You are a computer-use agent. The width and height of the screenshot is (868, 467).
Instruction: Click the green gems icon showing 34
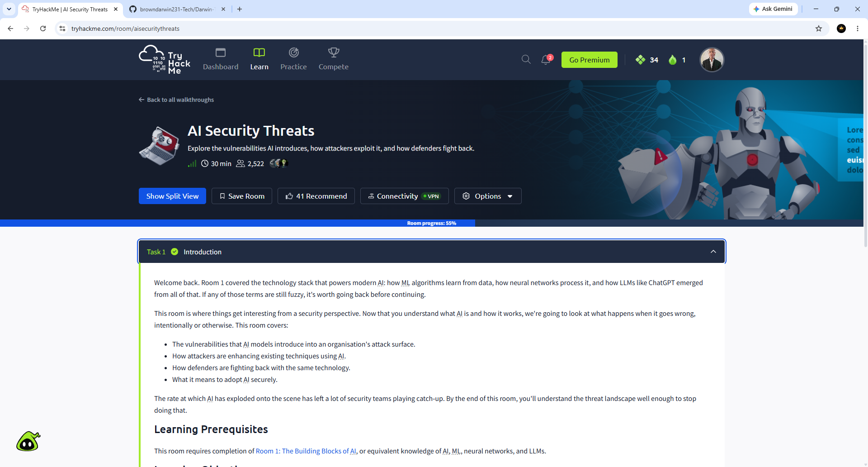pos(641,60)
